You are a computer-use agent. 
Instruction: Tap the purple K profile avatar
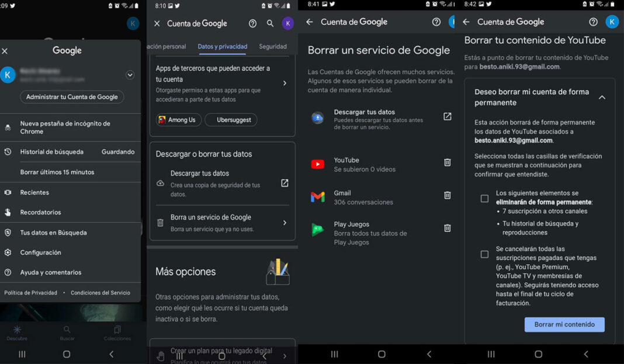287,23
